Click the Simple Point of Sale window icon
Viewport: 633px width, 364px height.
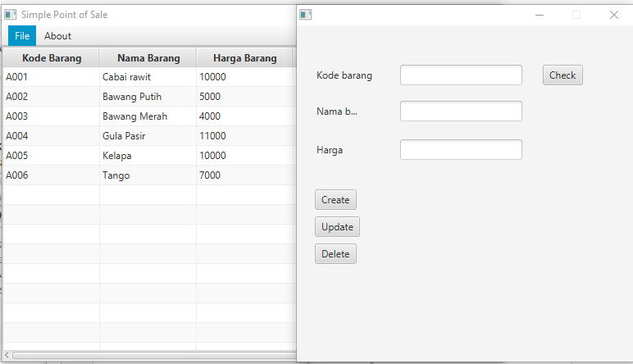[x=11, y=15]
